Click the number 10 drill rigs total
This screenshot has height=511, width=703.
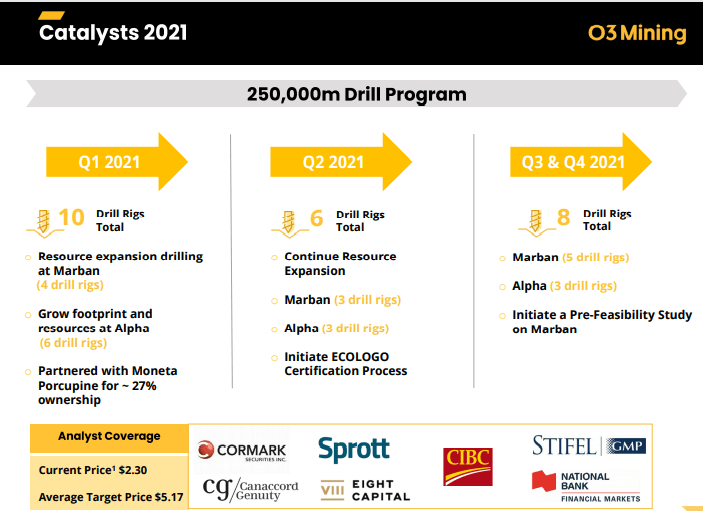click(71, 217)
